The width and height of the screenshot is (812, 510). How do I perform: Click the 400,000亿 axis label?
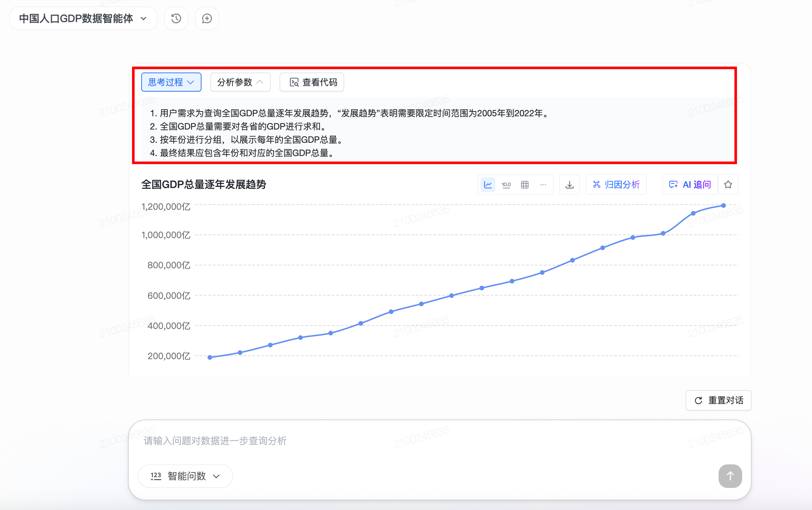(169, 326)
